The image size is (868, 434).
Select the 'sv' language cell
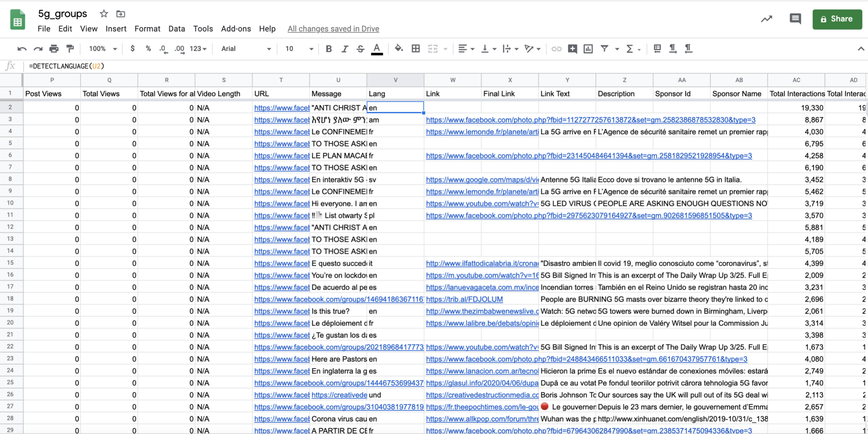[395, 180]
